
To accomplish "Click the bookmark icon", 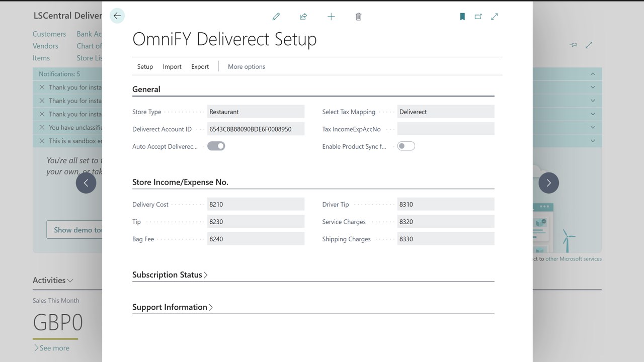I will click(462, 17).
